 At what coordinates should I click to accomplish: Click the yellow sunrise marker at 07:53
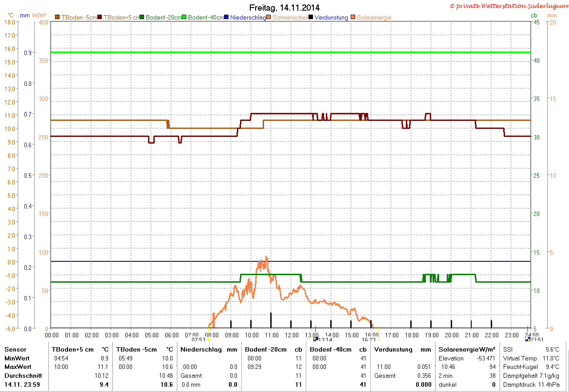tap(208, 340)
